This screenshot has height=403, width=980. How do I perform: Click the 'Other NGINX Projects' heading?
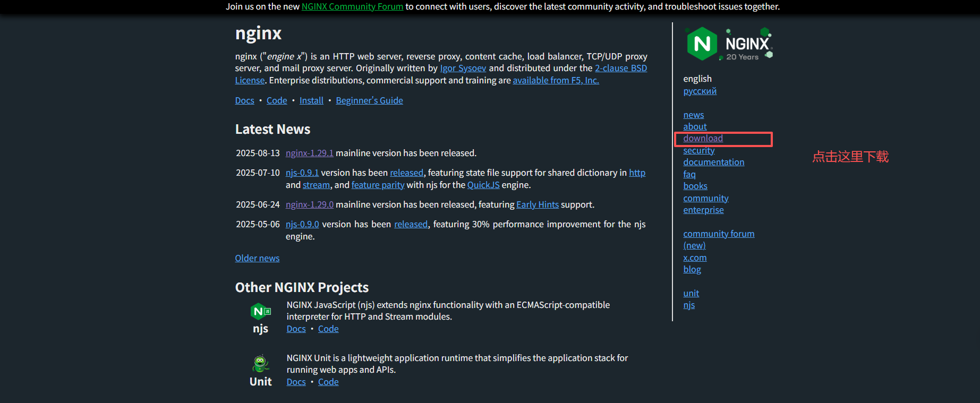pos(302,287)
